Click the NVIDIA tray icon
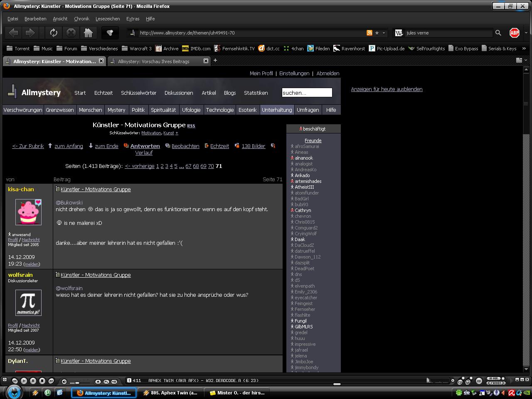Image resolution: width=532 pixels, height=399 pixels. (527, 392)
